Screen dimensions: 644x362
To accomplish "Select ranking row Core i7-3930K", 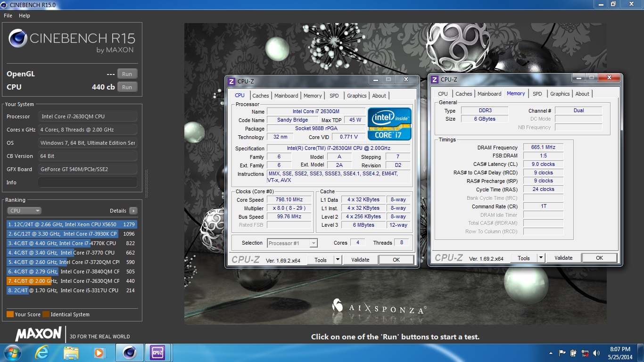I will click(x=72, y=234).
